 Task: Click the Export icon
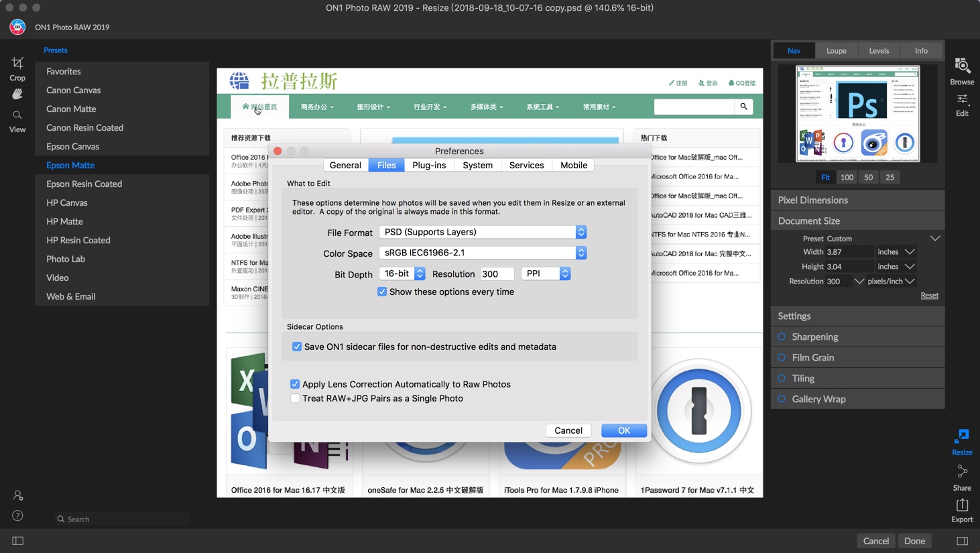[962, 510]
